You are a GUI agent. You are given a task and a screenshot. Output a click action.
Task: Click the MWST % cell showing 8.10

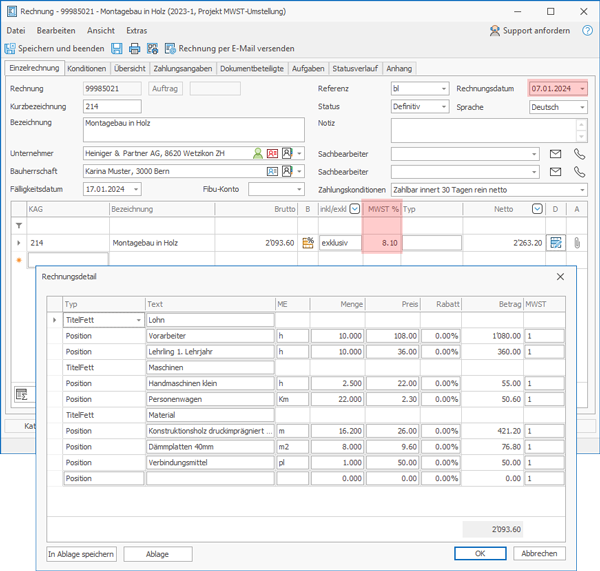(x=382, y=243)
